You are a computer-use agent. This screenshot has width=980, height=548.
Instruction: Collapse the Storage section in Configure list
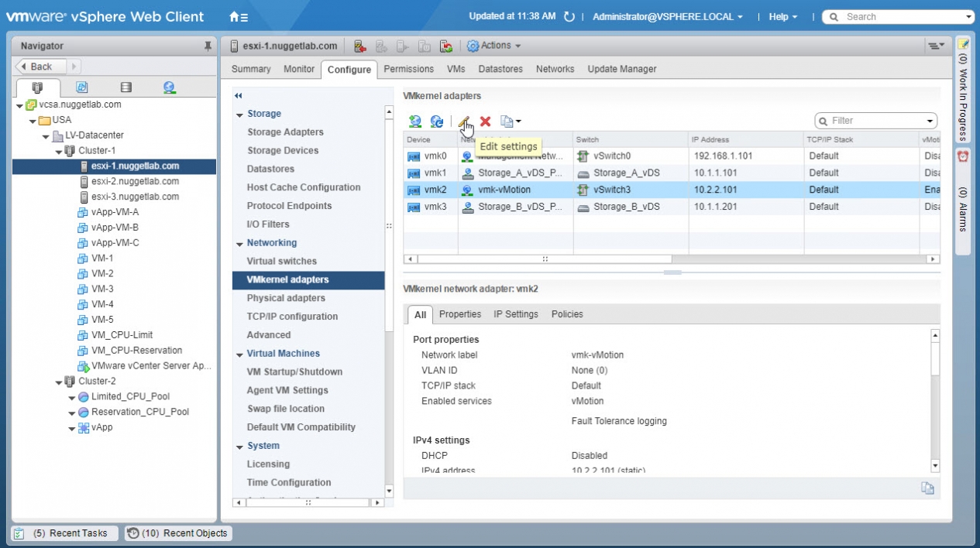[240, 115]
